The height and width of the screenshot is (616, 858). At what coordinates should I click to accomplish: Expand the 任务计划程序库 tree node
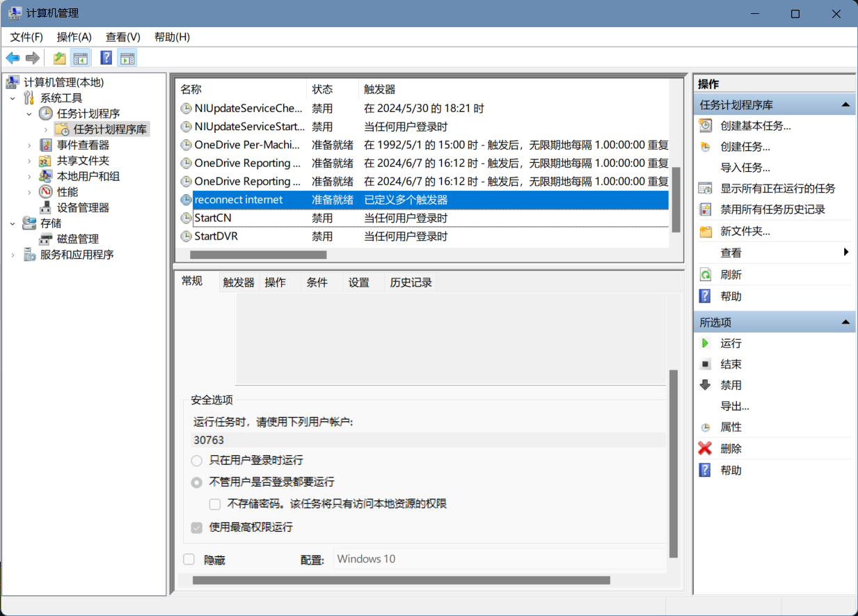pos(46,129)
